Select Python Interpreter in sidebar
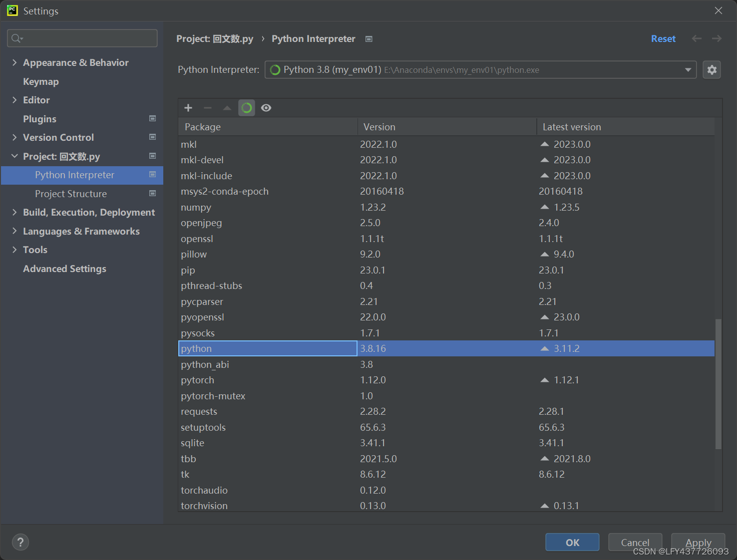 click(82, 175)
